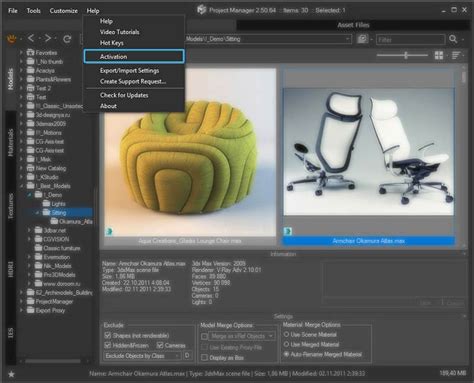The width and height of the screenshot is (474, 383).
Task: Toggle the Cameras exclude checkbox
Action: pyautogui.click(x=160, y=345)
